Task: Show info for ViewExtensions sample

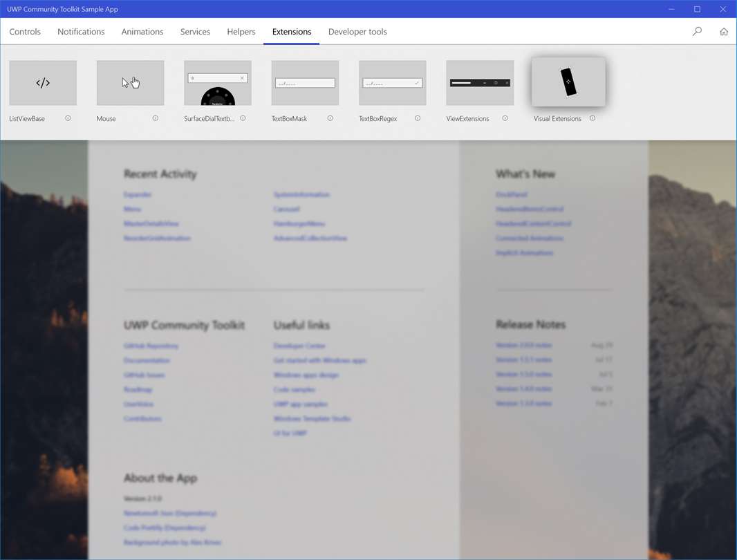Action: [505, 118]
